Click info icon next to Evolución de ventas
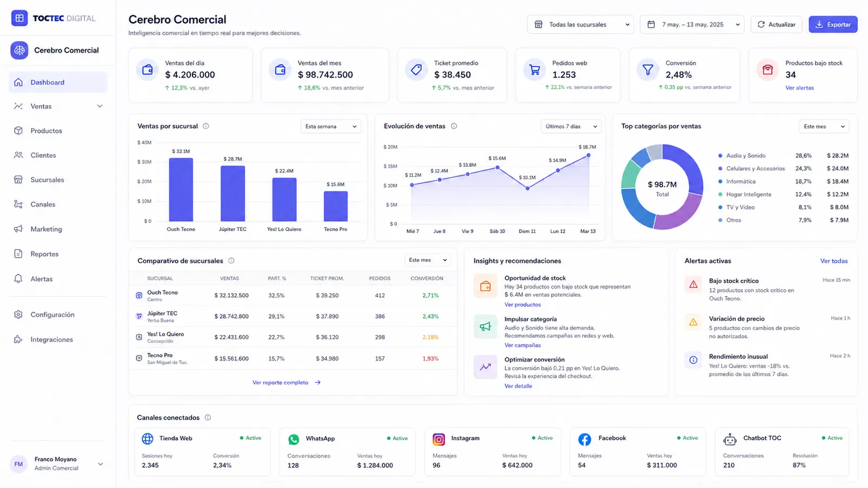This screenshot has width=868, height=488. (x=454, y=126)
